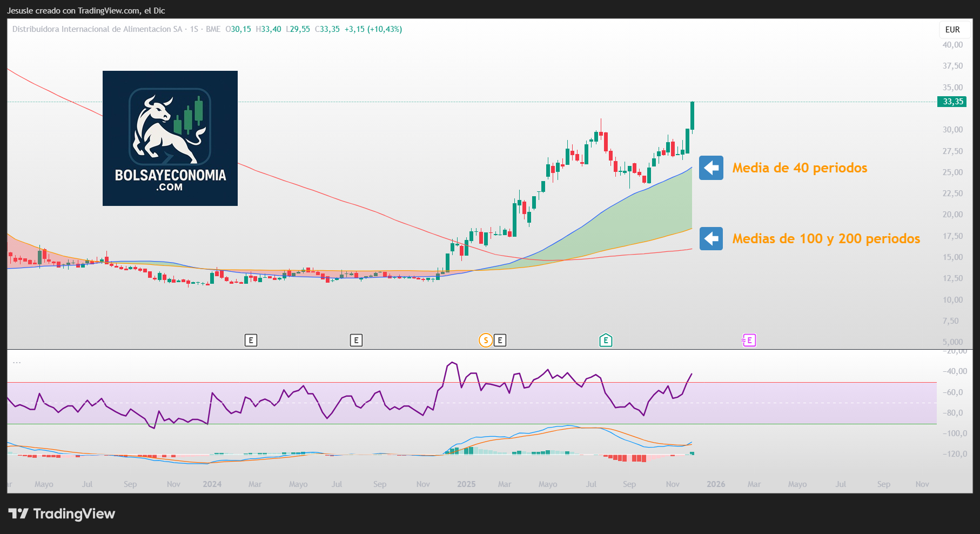980x534 pixels.
Task: Expand the indicator pane three-dot menu
Action: point(17,363)
